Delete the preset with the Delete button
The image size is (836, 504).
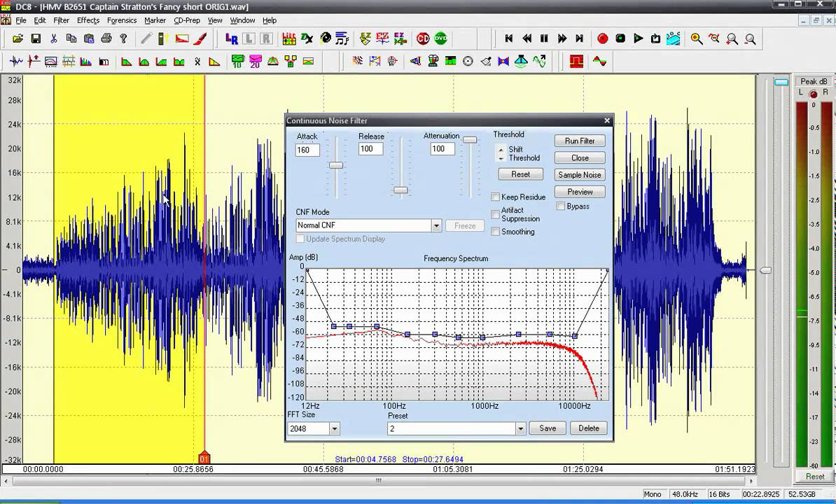point(589,428)
